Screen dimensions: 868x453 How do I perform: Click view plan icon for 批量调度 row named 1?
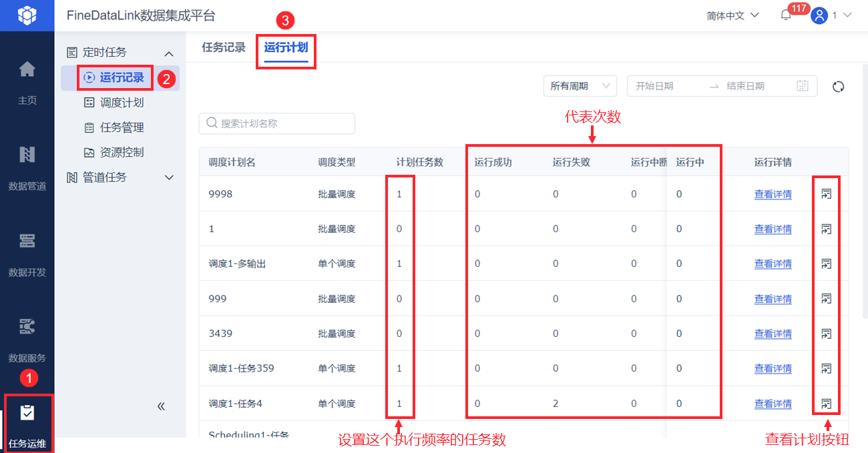coord(827,229)
